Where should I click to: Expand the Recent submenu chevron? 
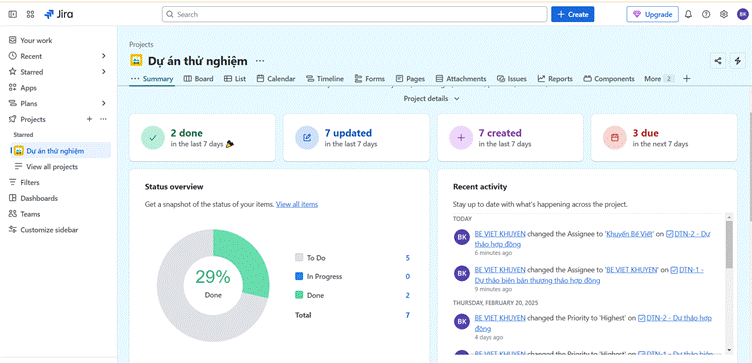click(x=103, y=56)
